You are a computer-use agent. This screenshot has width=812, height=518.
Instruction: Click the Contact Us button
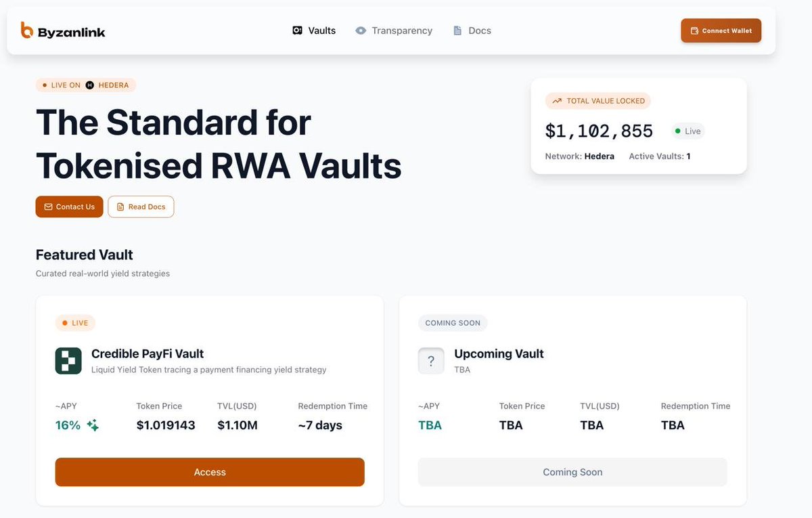click(69, 207)
